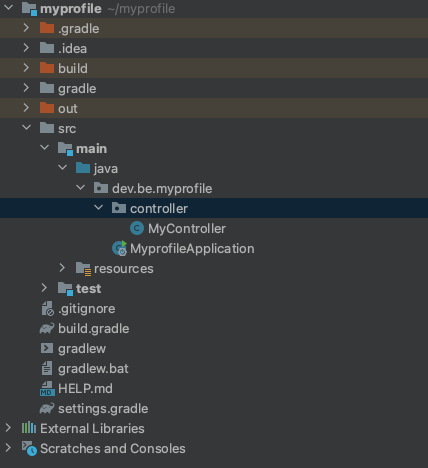The image size is (428, 468).
Task: Click the dev.be.myprofile package icon
Action: click(x=101, y=188)
